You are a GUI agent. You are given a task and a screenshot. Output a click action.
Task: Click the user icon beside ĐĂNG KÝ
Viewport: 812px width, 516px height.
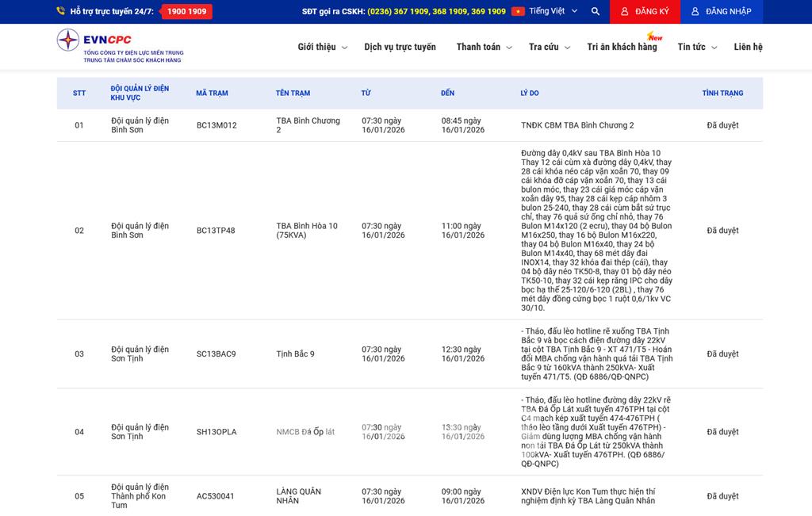625,12
